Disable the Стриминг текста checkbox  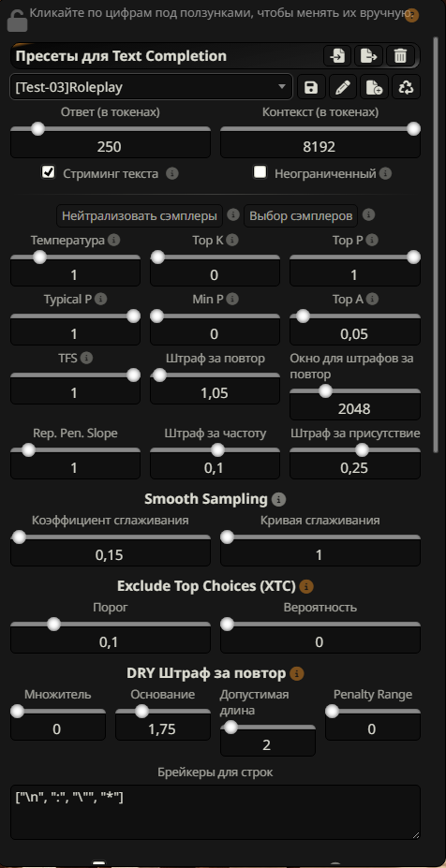[49, 172]
